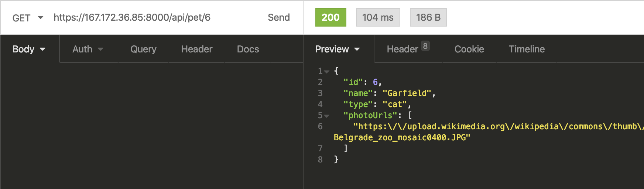Open the Preview mode dropdown
644x189 pixels.
(338, 49)
